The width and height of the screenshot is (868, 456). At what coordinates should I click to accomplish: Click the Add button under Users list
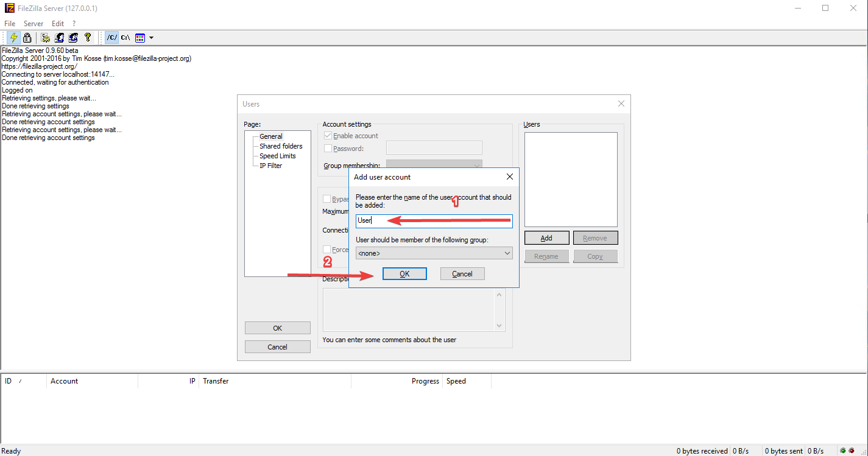click(x=546, y=238)
